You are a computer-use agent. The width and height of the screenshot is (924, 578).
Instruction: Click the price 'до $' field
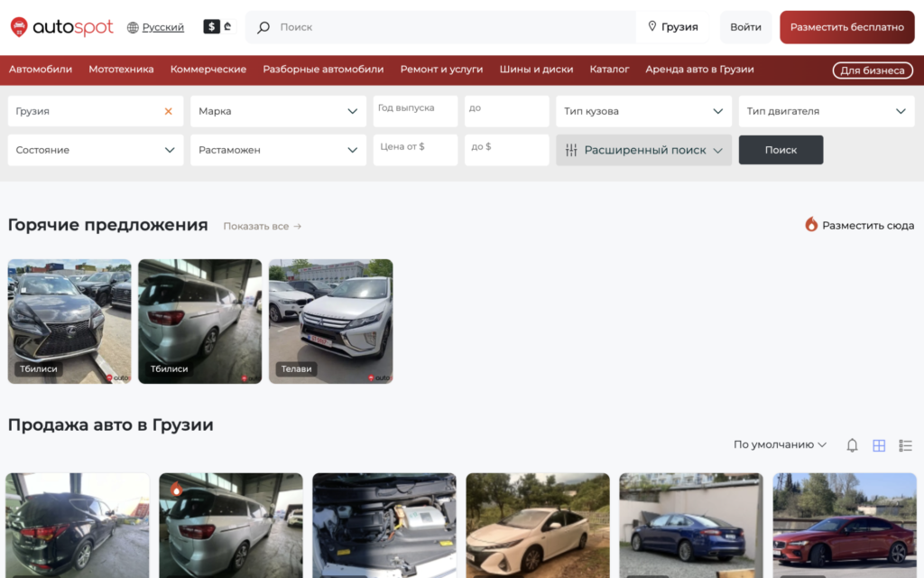click(x=507, y=150)
